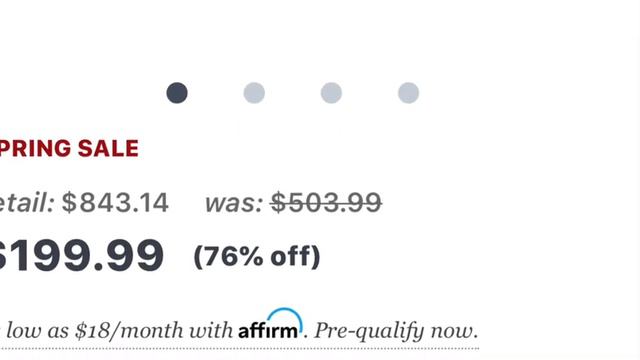Select the $199.99 sale price
The image size is (640, 360).
81,256
